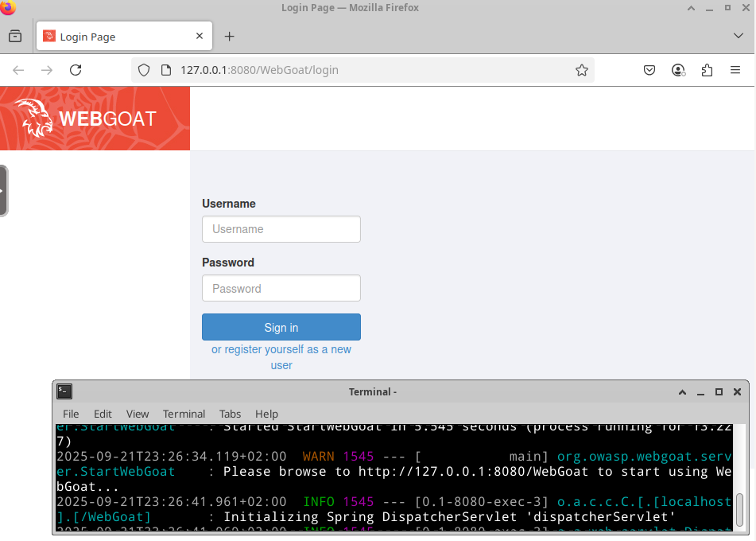756x541 pixels.
Task: Close the Login Page tab
Action: point(200,36)
